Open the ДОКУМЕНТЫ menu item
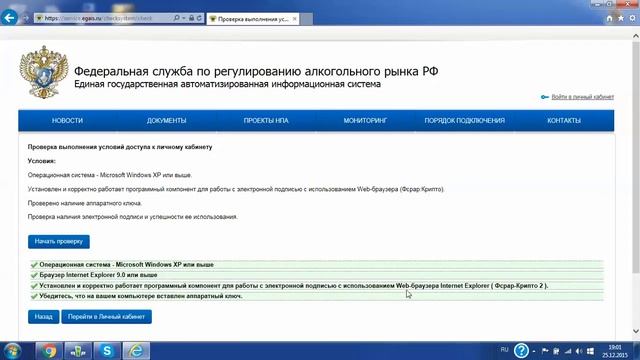The image size is (640, 360). (x=167, y=120)
